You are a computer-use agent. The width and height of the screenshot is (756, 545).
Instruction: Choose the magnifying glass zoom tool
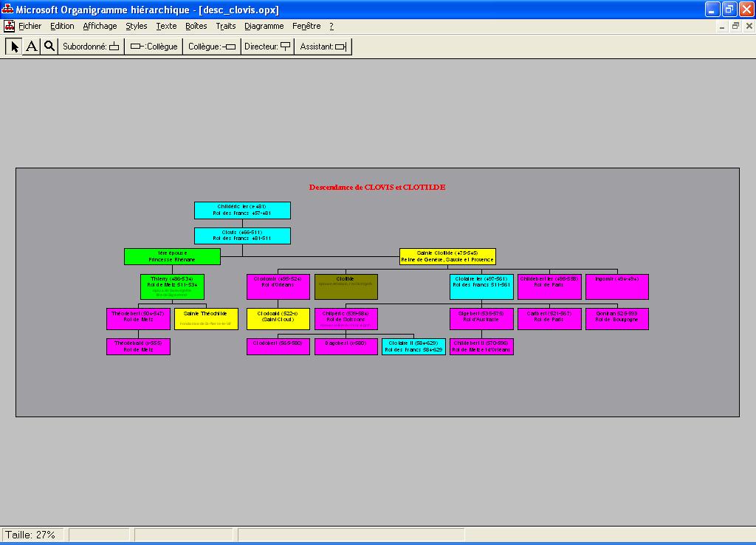coord(49,47)
